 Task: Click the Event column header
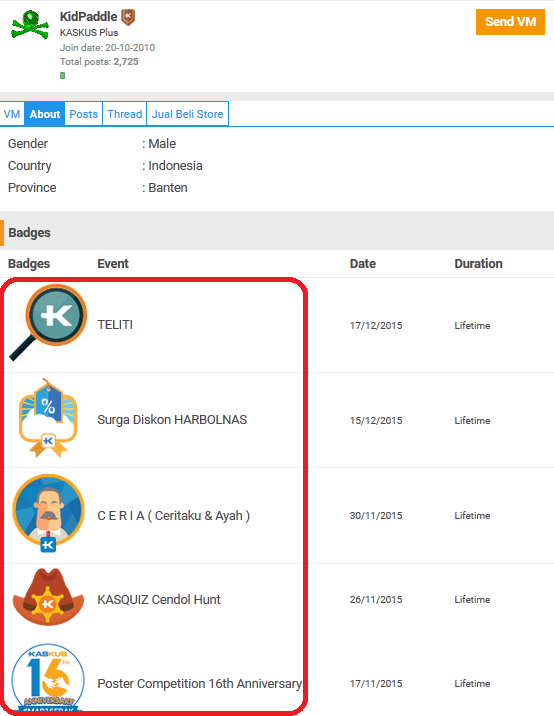(x=113, y=263)
